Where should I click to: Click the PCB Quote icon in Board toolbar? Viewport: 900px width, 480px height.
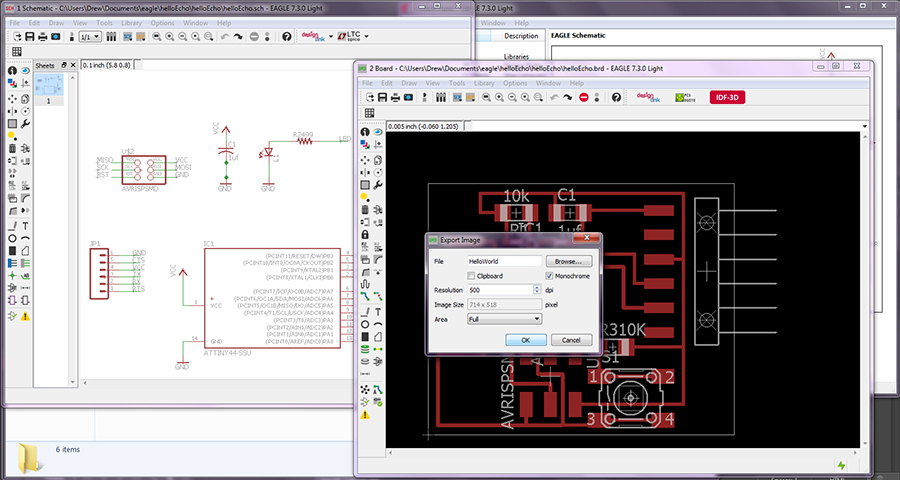pyautogui.click(x=685, y=98)
